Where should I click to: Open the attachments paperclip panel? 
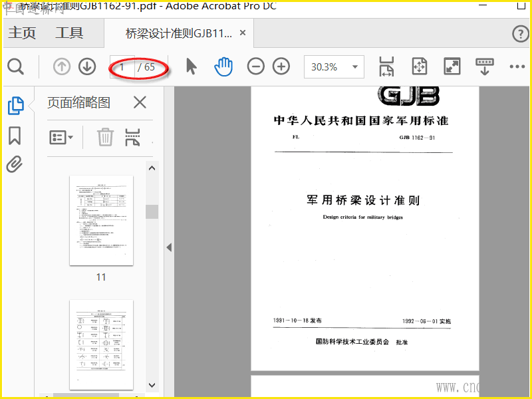point(15,164)
